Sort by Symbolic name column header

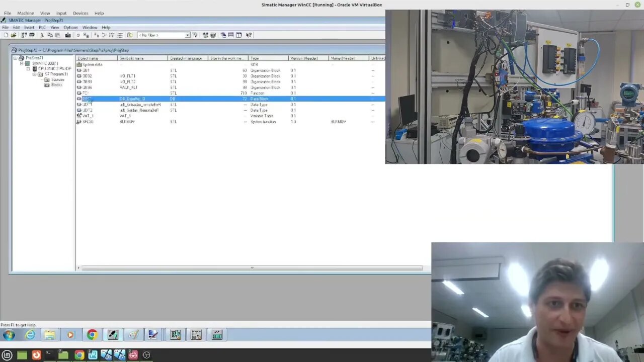pos(142,58)
